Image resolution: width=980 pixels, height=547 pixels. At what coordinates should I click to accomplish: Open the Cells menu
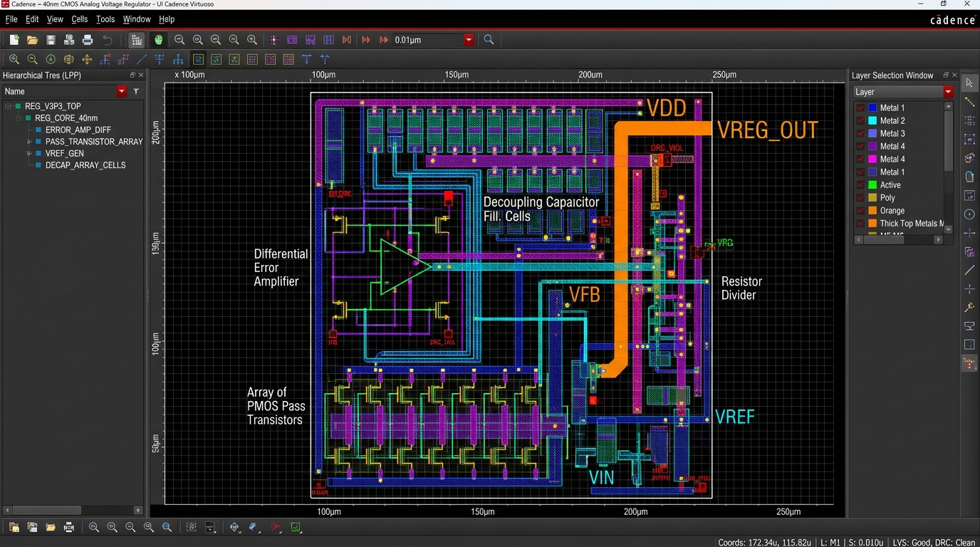pos(80,19)
